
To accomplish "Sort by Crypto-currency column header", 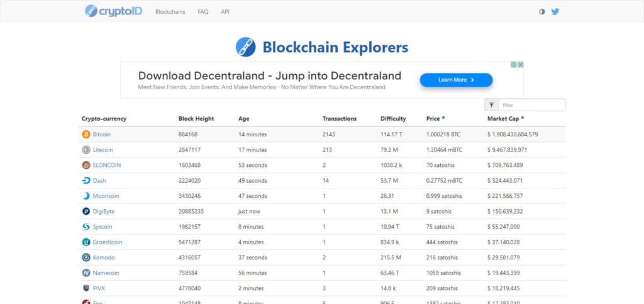I will coord(104,119).
